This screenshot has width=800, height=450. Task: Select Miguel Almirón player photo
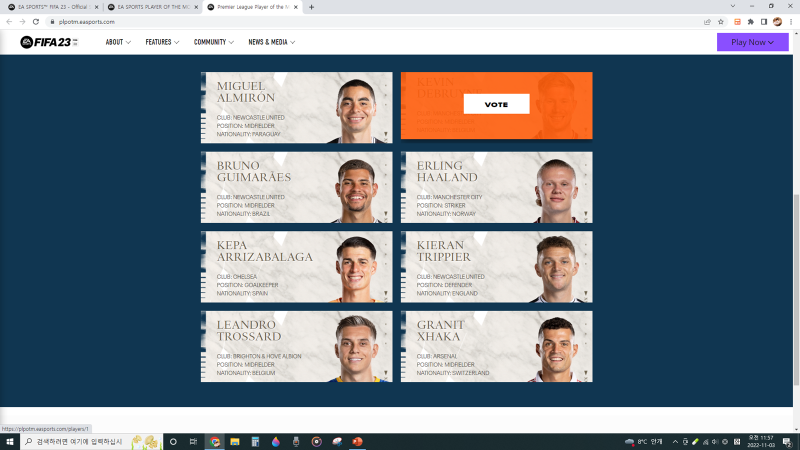356,111
